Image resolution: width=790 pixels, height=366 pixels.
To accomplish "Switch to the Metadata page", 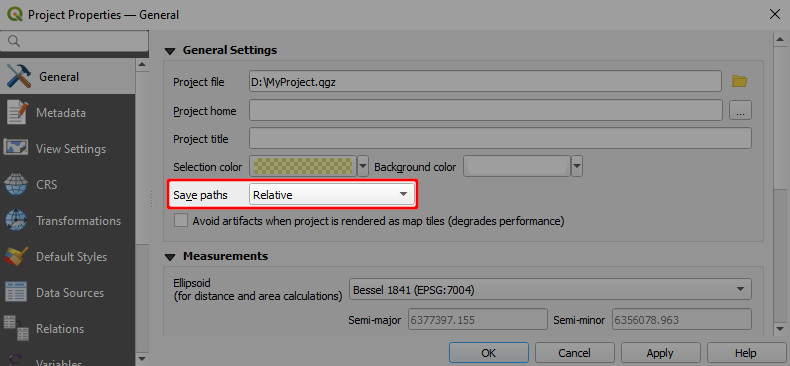I will tap(68, 112).
